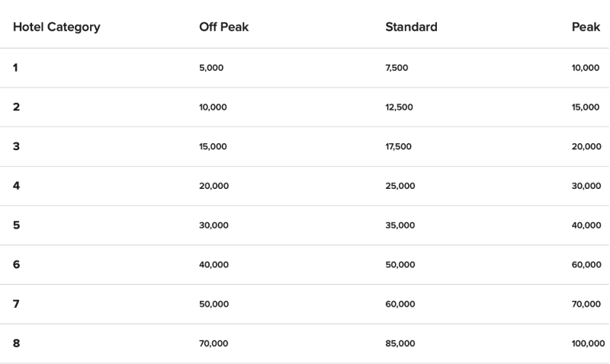Click the 35,000 Standard value

400,225
